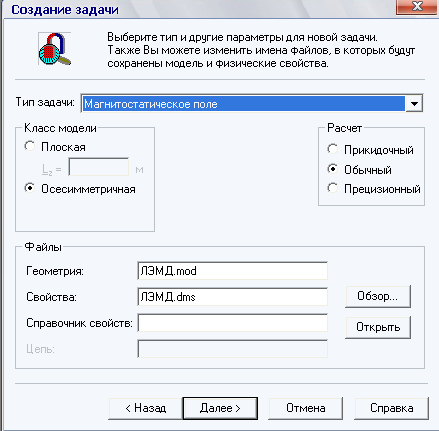Browse files with the Обзор... button
Viewport: 439px width, 431px height.
point(378,296)
